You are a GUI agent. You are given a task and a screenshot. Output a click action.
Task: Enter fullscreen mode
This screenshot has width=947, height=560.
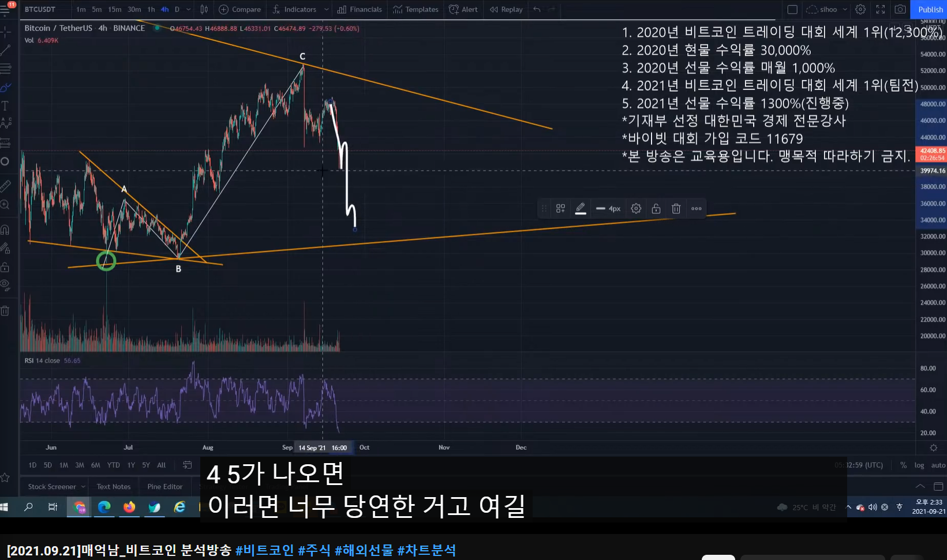click(881, 9)
